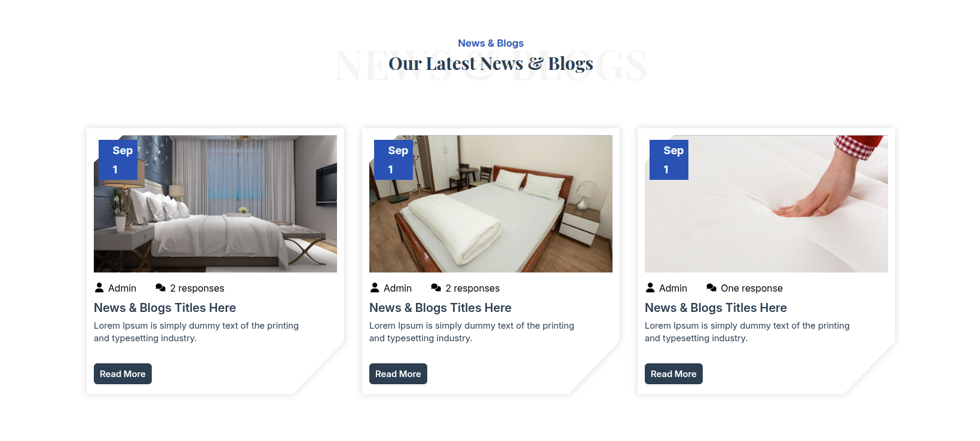Click the comments icon in second blog card

(436, 287)
